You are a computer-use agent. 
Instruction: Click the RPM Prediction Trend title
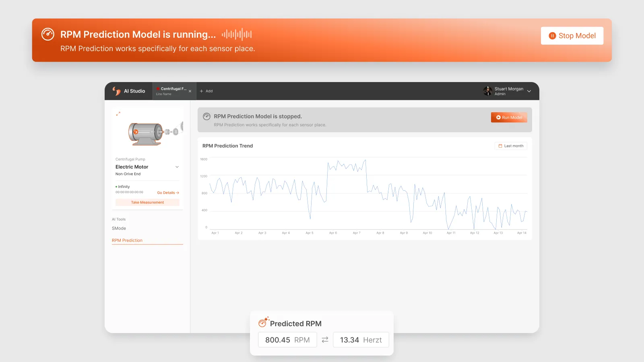(227, 146)
